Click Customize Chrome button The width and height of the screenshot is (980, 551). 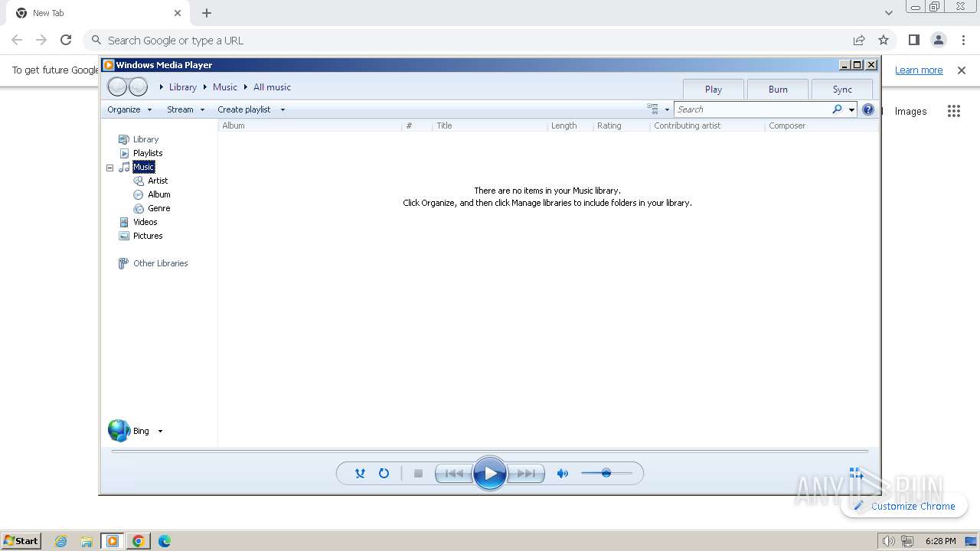tap(904, 506)
